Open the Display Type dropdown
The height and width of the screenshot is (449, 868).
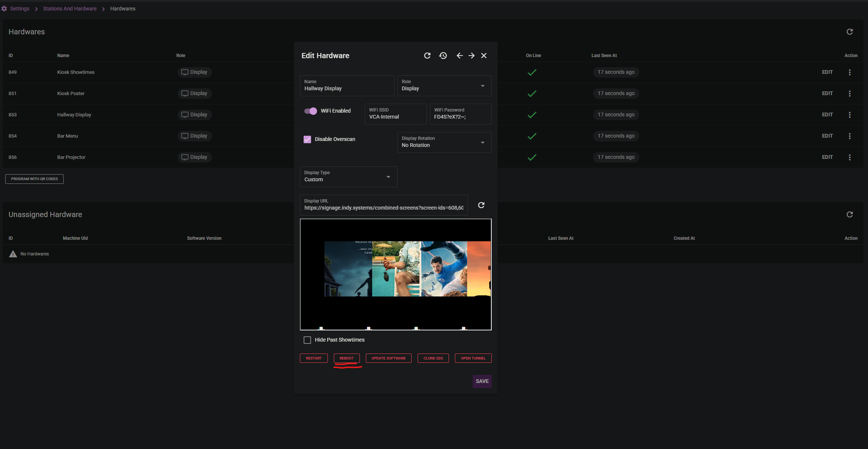coord(348,177)
